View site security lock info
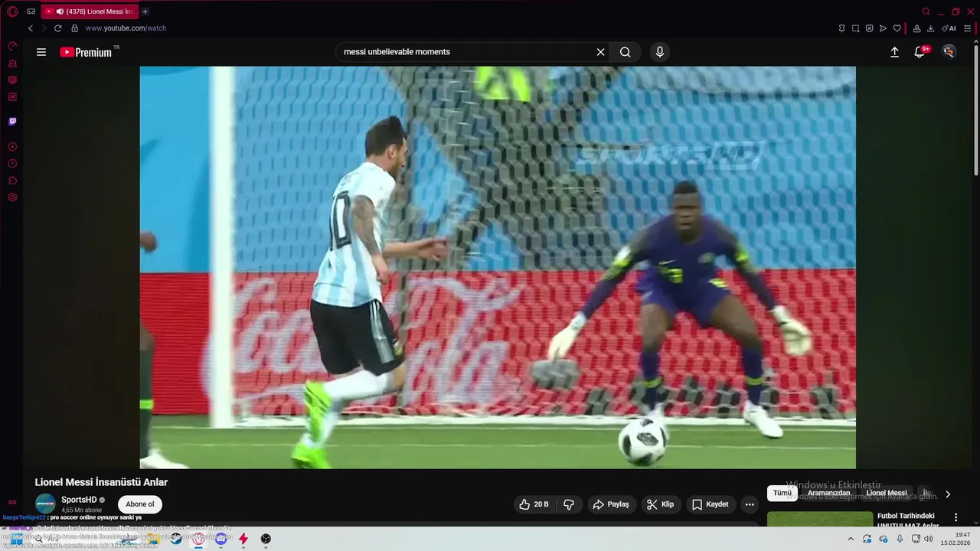 [74, 28]
